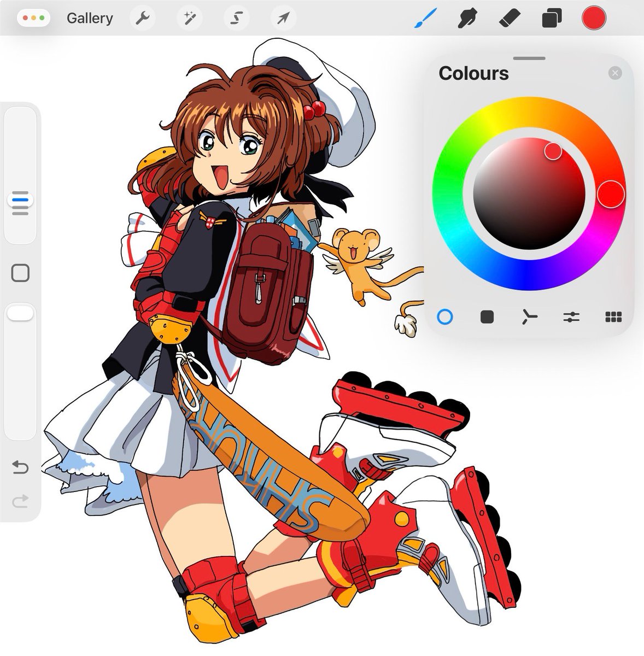Click the brush opacity slider handle
The image size is (644, 656).
(20, 313)
